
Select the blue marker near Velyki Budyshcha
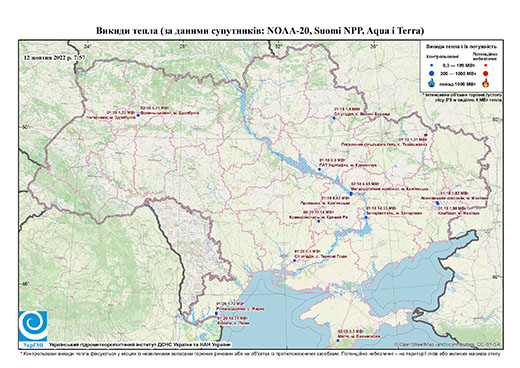334,118
